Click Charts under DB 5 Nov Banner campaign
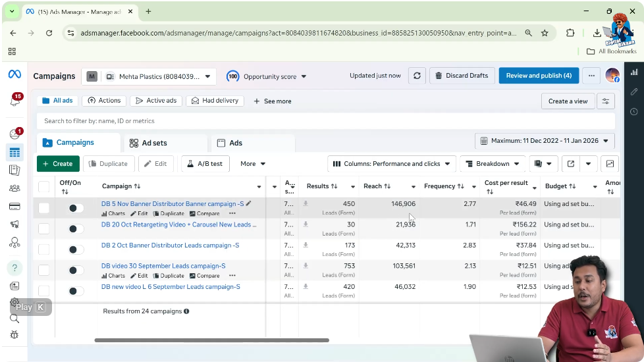Viewport: 644px width, 362px height. 113,213
